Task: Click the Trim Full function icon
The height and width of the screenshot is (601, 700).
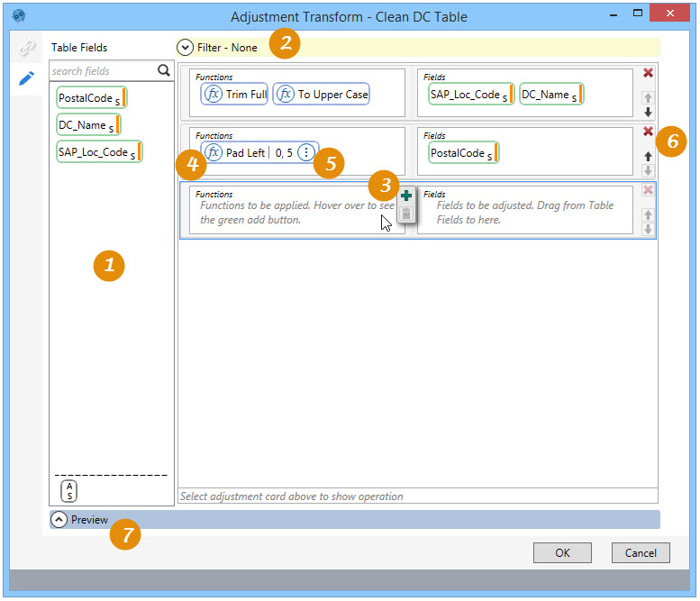Action: 214,94
